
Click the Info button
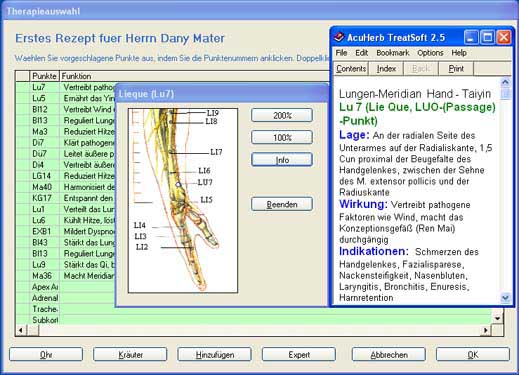[282, 160]
